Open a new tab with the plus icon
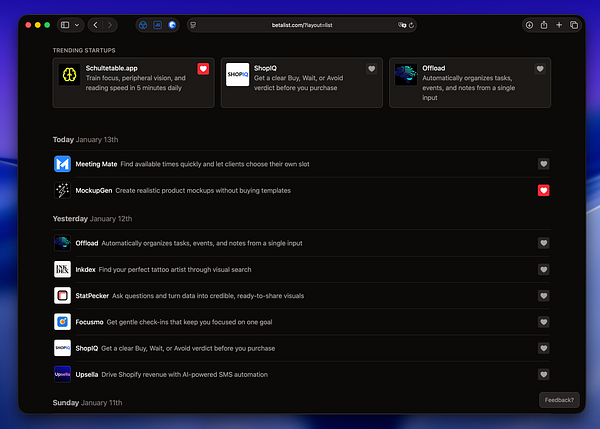The height and width of the screenshot is (429, 600). pyautogui.click(x=559, y=25)
